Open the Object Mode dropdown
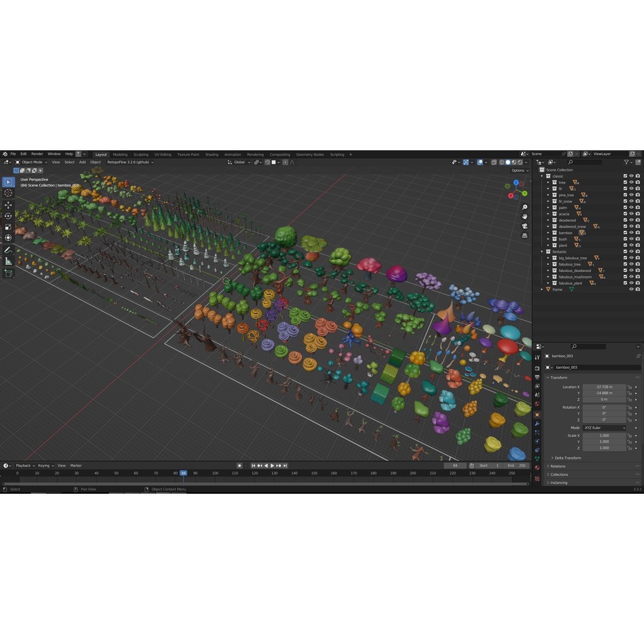 [x=31, y=162]
